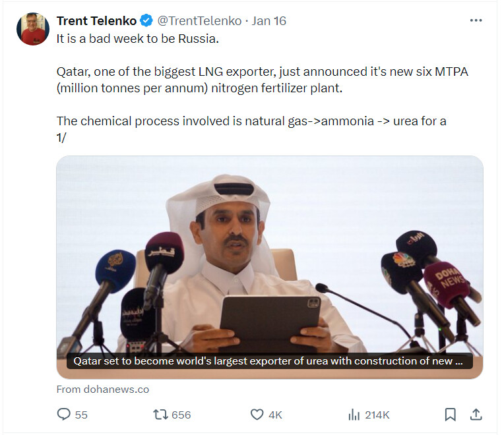Open the reply speech-bubble icon
This screenshot has width=504, height=435.
63,415
